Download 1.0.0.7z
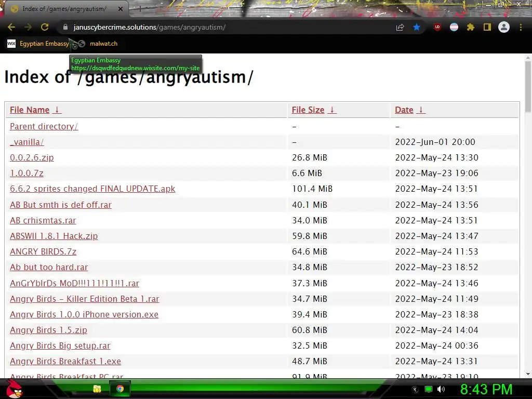Viewport: 532px width, 399px height. point(27,173)
